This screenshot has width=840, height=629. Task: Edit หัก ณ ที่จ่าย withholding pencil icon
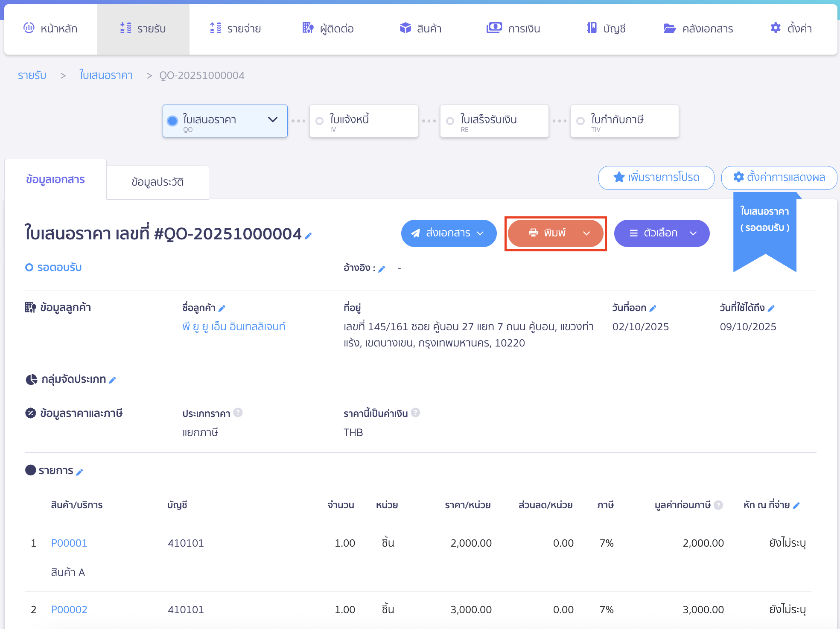click(796, 506)
